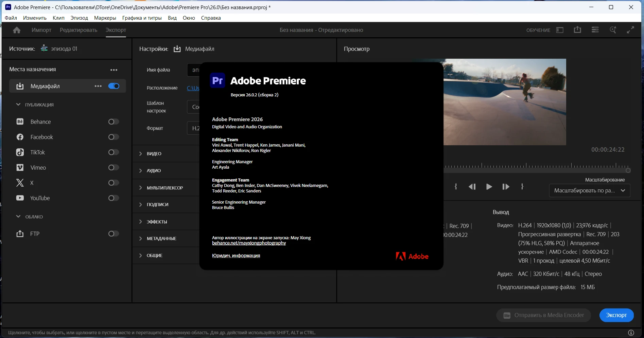This screenshot has width=644, height=338.
Task: Switch to the Import tab
Action: (41, 30)
